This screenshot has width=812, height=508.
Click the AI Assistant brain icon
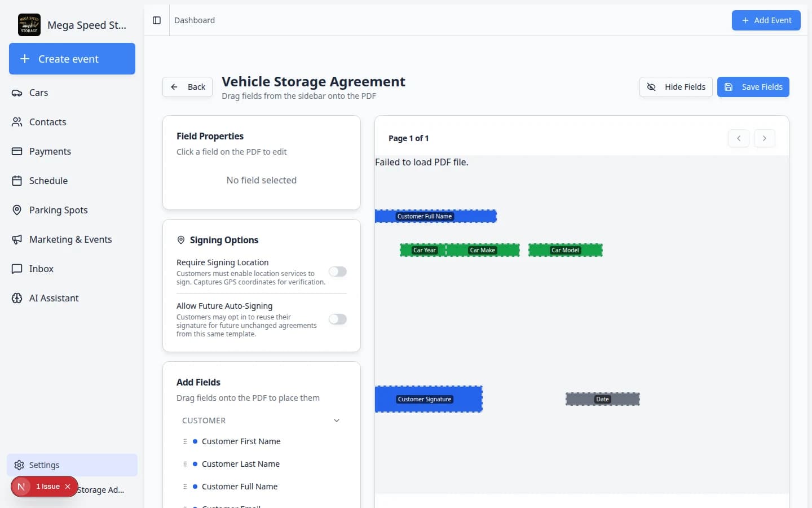tap(17, 298)
